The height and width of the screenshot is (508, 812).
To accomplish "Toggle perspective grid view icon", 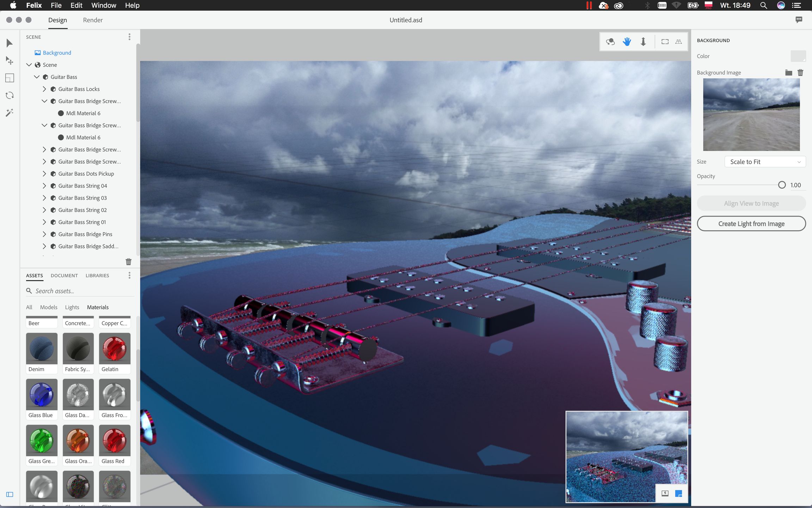I will [x=678, y=42].
